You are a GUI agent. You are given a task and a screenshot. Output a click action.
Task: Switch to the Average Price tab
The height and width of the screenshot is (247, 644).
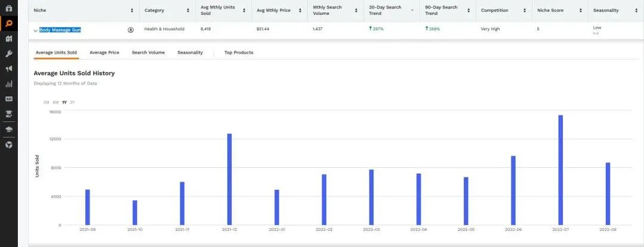click(104, 52)
